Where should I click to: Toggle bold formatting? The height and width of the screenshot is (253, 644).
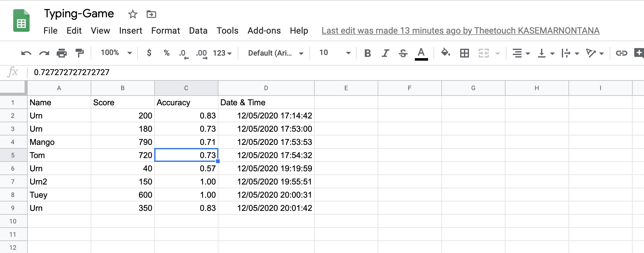(x=367, y=53)
